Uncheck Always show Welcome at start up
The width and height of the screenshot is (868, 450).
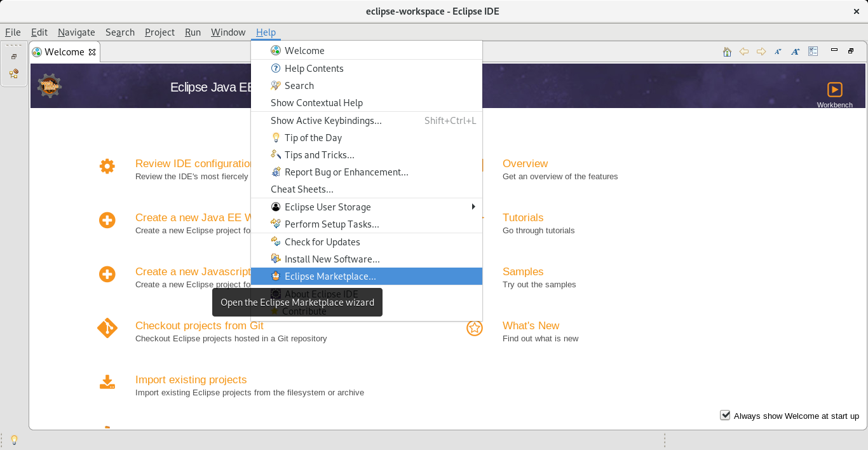pos(725,415)
